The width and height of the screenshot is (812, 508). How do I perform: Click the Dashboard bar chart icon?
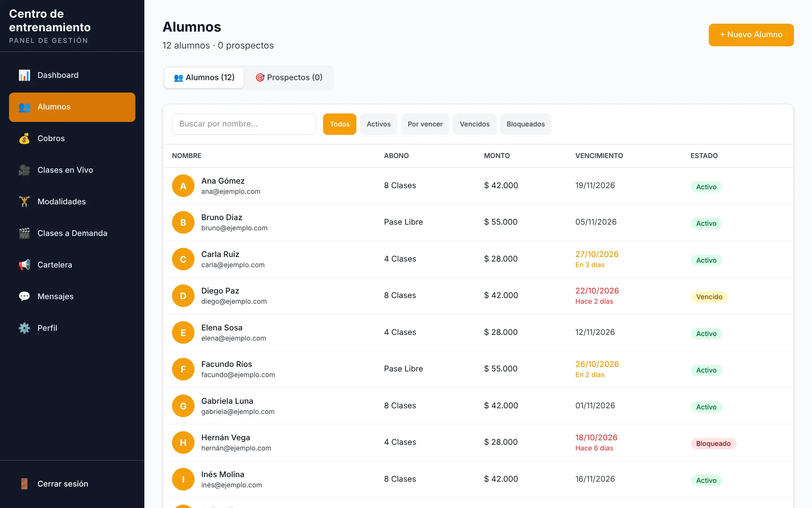pos(24,75)
